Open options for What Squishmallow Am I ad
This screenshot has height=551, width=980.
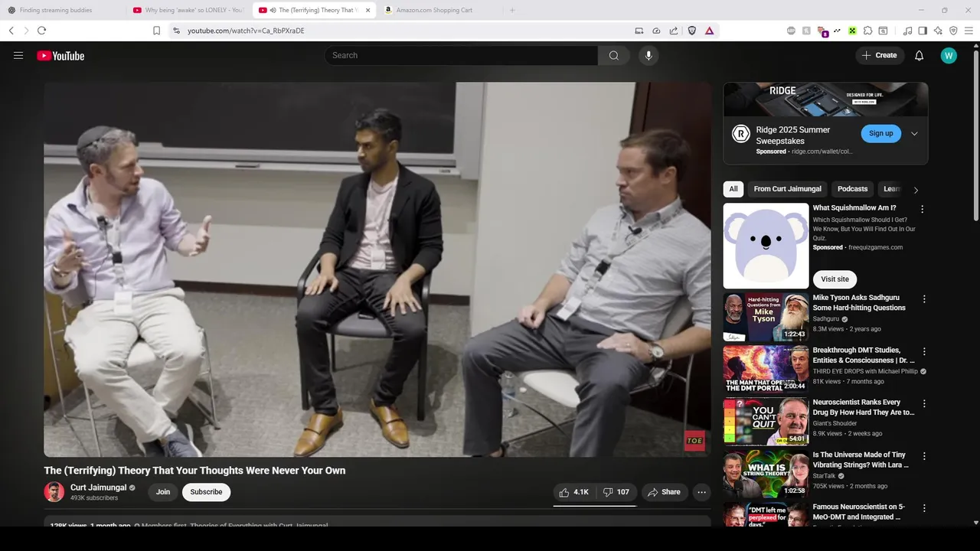pyautogui.click(x=922, y=209)
